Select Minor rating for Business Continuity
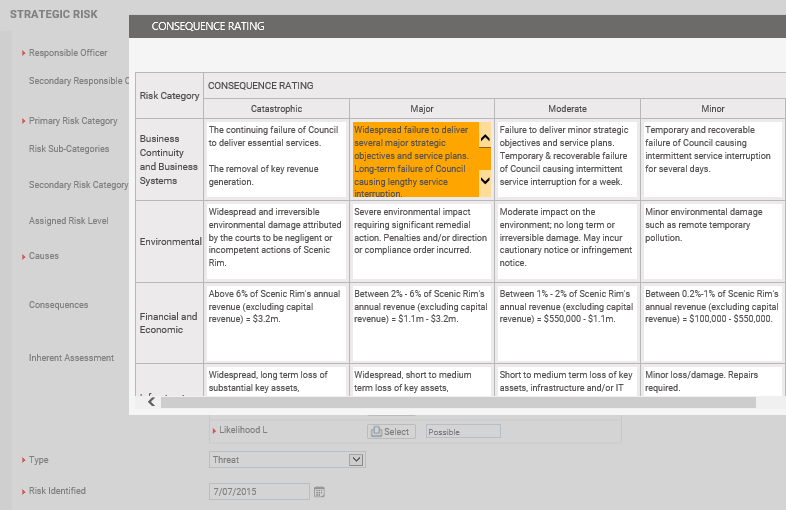This screenshot has width=786, height=510. tap(712, 159)
